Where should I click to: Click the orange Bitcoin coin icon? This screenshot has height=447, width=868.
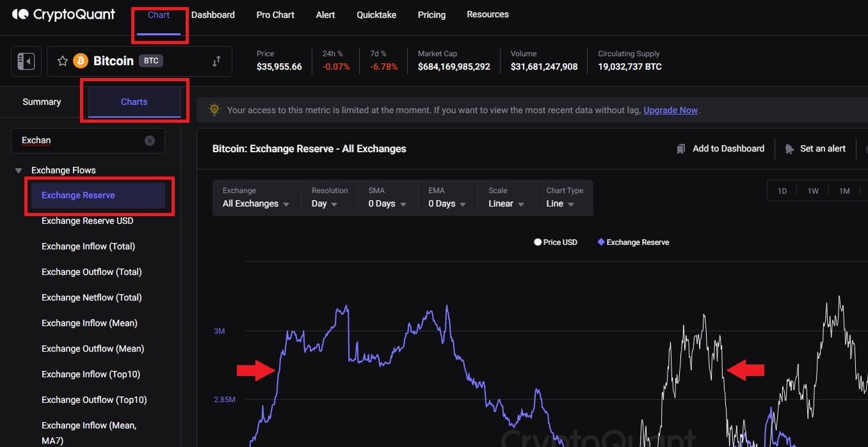(81, 61)
